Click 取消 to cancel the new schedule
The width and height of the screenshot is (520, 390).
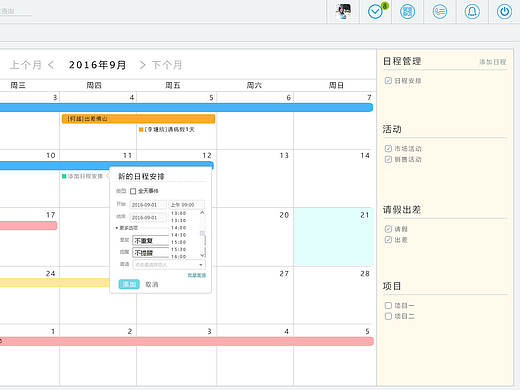pyautogui.click(x=152, y=284)
